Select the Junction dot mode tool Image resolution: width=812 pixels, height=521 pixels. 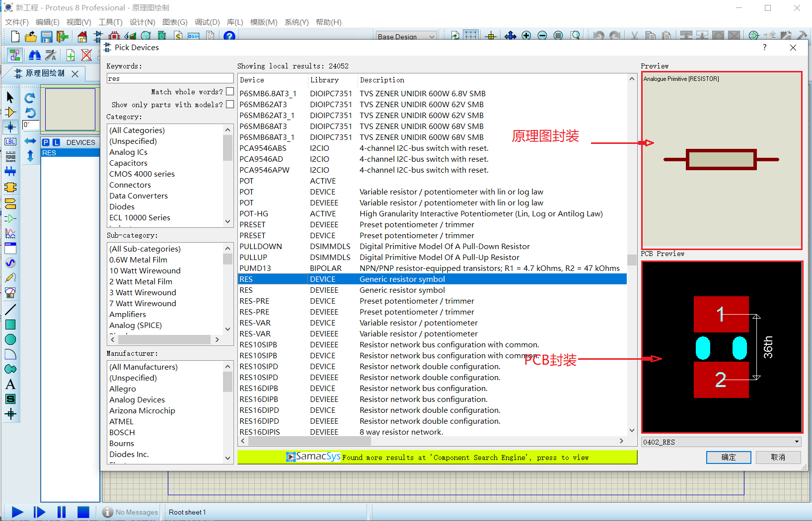click(10, 127)
